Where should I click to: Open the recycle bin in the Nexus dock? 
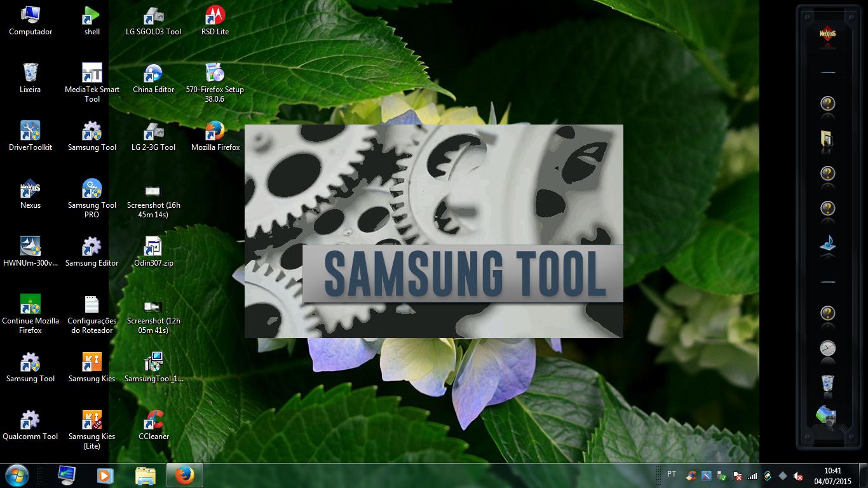click(x=827, y=383)
